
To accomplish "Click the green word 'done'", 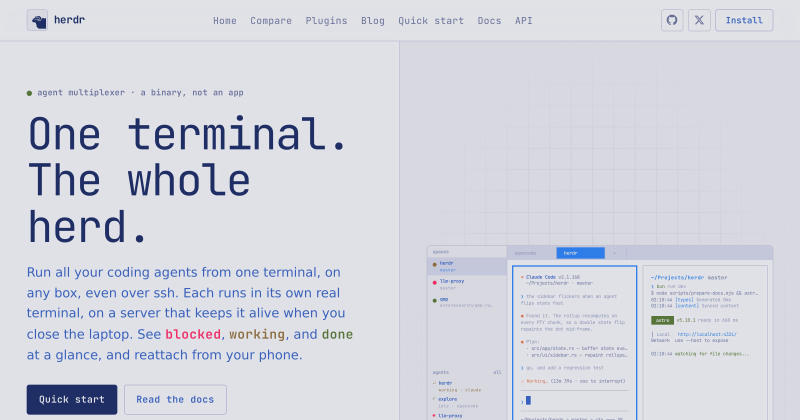I will (x=337, y=334).
